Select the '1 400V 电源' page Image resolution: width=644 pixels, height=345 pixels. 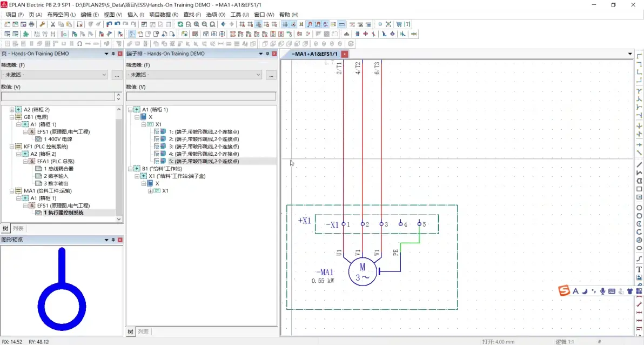[x=58, y=140]
